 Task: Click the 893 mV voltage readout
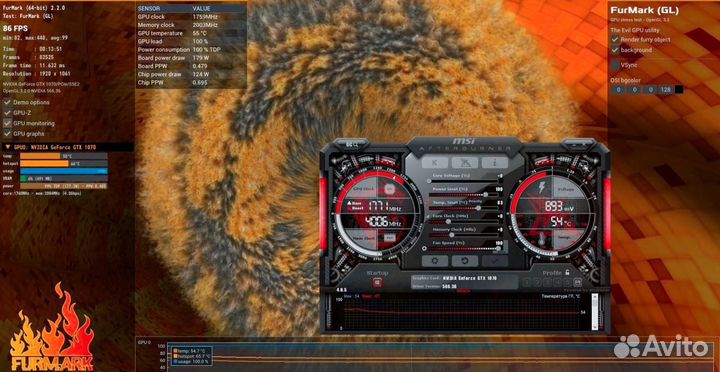point(559,207)
